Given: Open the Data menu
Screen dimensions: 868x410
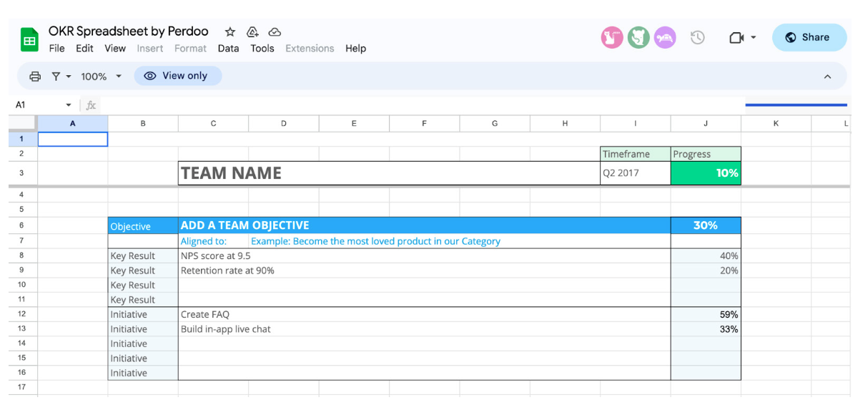Looking at the screenshot, I should tap(228, 49).
